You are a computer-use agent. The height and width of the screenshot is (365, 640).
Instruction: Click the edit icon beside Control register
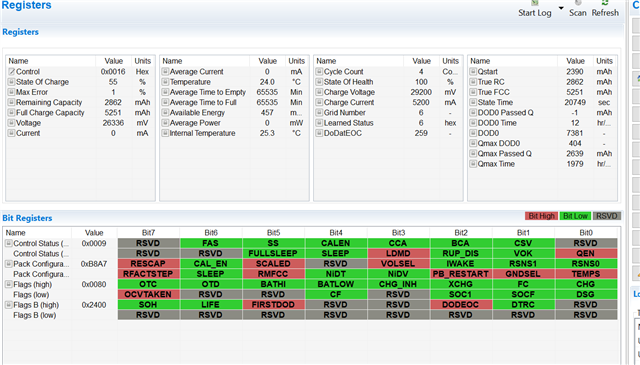point(11,71)
